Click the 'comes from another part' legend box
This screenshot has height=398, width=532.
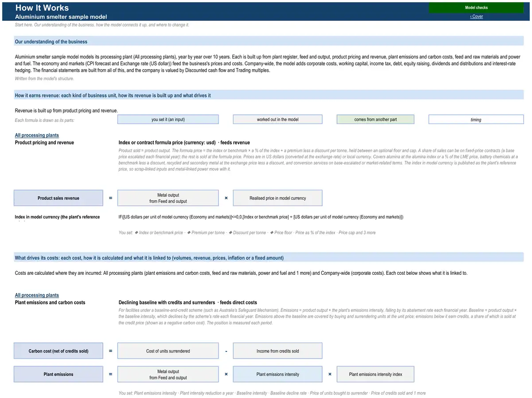tap(376, 119)
